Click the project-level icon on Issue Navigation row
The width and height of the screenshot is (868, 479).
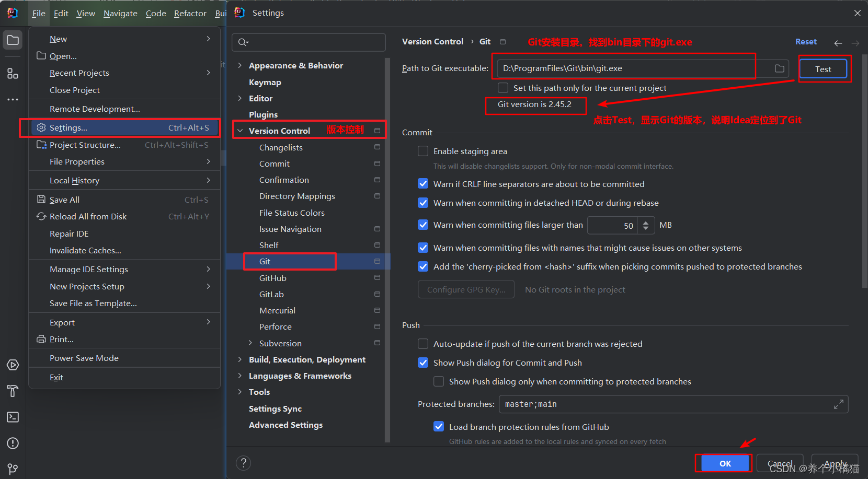[x=377, y=229]
